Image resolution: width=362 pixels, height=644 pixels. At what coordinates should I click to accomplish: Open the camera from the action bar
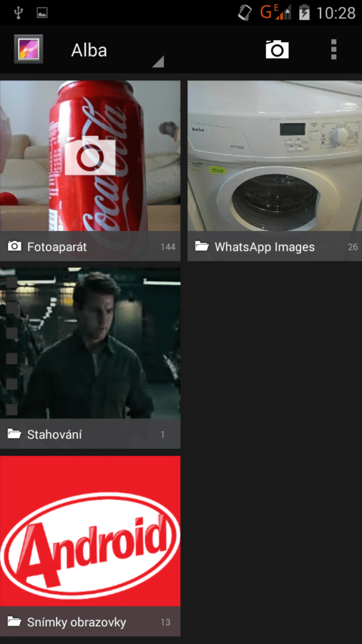[277, 50]
